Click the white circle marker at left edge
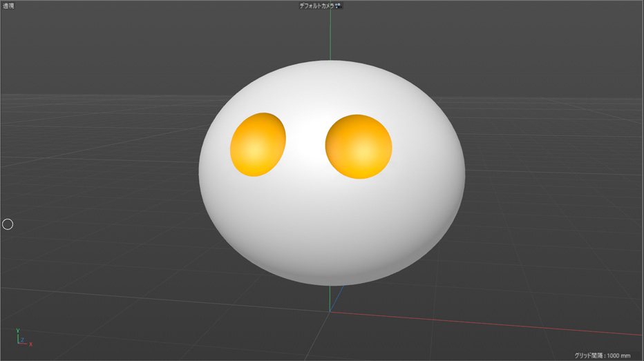This screenshot has height=361, width=644. click(8, 224)
